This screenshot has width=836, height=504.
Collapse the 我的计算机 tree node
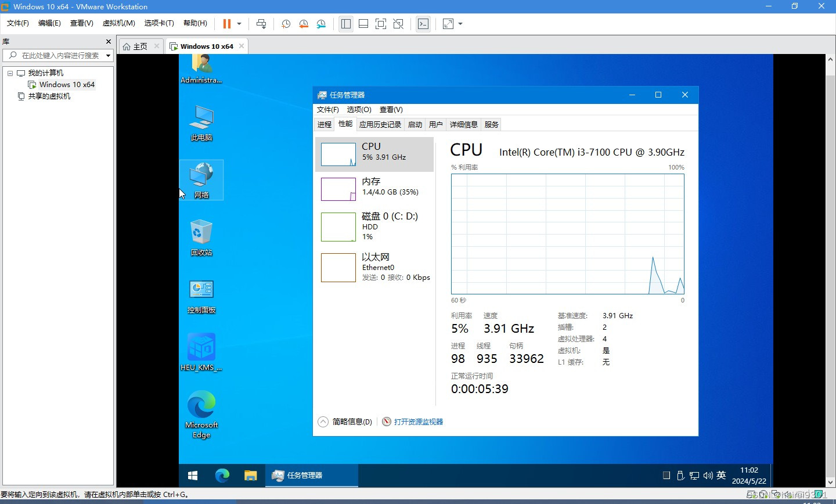(x=10, y=73)
